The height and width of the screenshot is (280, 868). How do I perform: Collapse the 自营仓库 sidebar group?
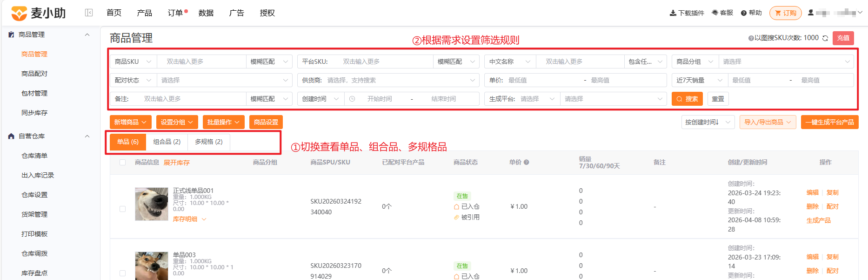(87, 136)
